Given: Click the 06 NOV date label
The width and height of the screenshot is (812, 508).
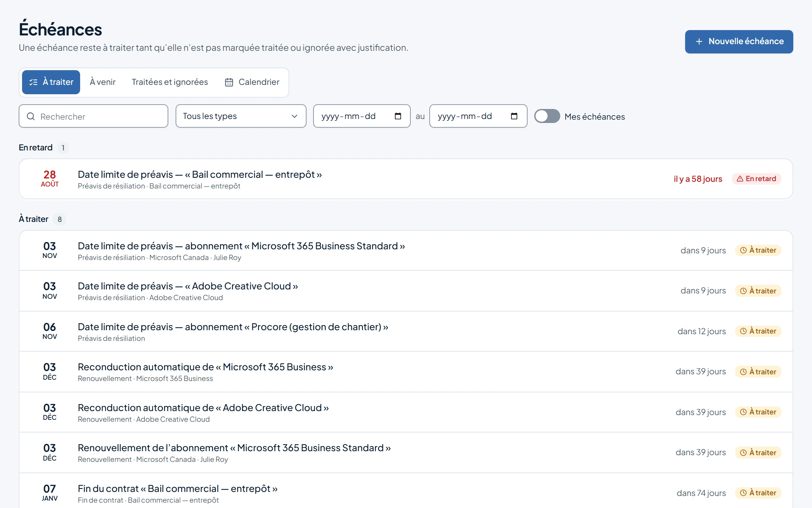Looking at the screenshot, I should point(50,331).
